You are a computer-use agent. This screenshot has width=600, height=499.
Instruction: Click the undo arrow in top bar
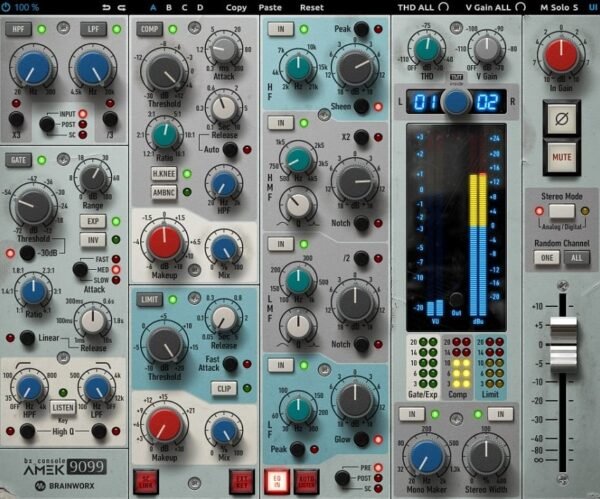pyautogui.click(x=106, y=7)
